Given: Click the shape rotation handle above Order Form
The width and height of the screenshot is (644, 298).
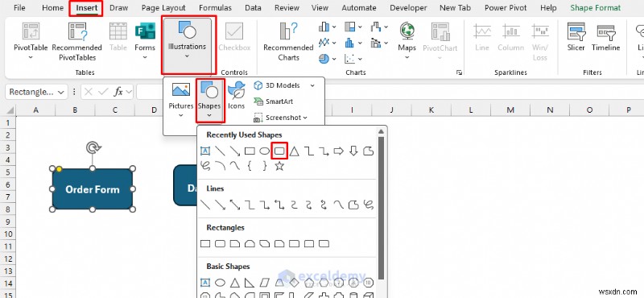Looking at the screenshot, I should point(93,147).
